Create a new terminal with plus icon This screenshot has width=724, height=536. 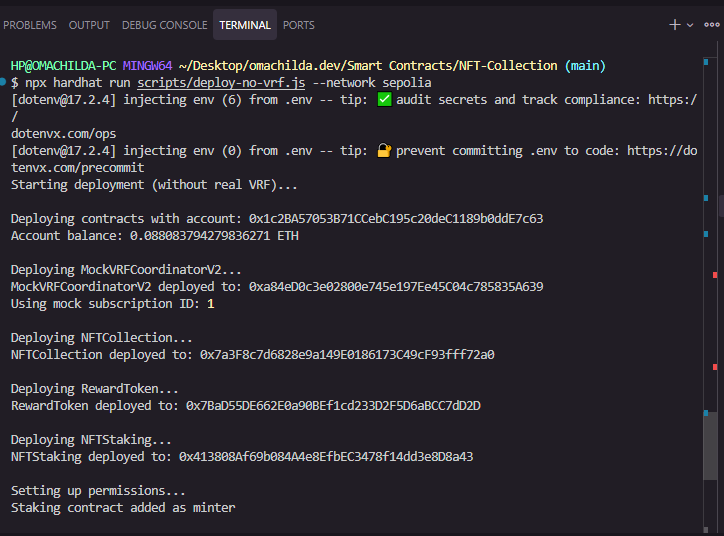click(675, 25)
